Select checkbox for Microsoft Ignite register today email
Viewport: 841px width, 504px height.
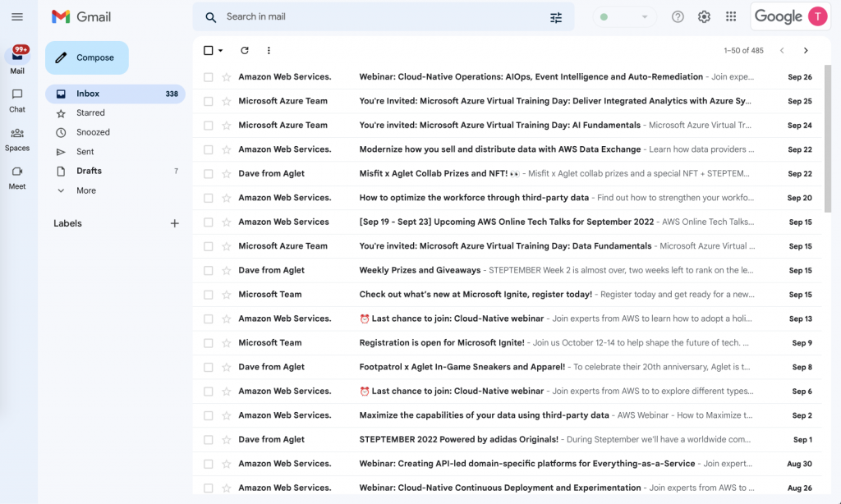click(208, 295)
